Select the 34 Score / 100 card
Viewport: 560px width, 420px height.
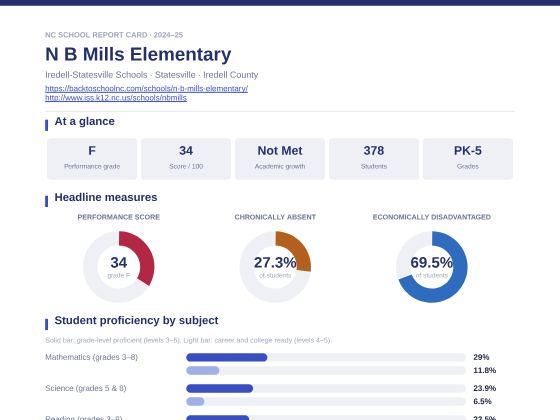(186, 159)
